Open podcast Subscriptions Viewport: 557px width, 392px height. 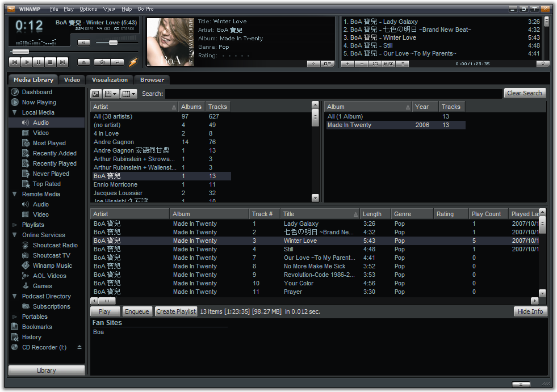[52, 306]
